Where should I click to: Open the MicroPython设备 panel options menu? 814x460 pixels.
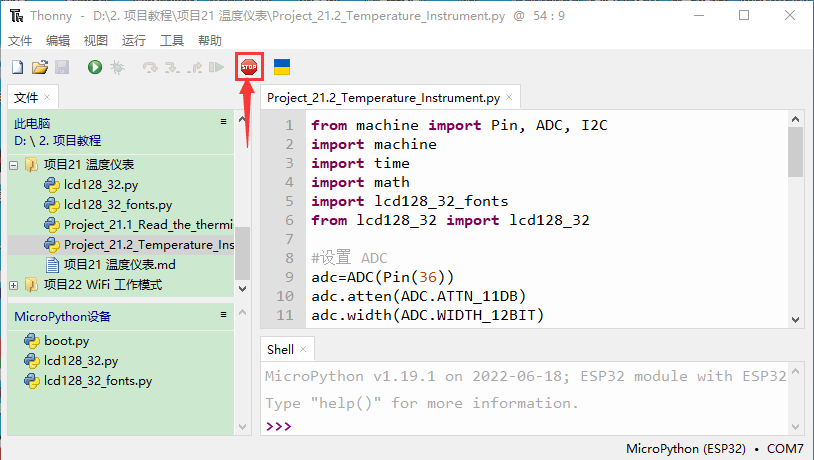(224, 316)
